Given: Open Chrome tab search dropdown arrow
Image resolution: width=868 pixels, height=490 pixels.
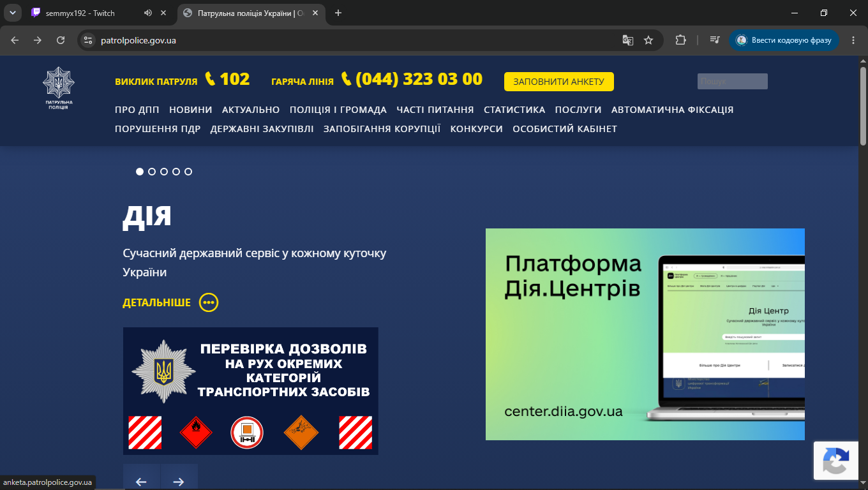Looking at the screenshot, I should 12,13.
